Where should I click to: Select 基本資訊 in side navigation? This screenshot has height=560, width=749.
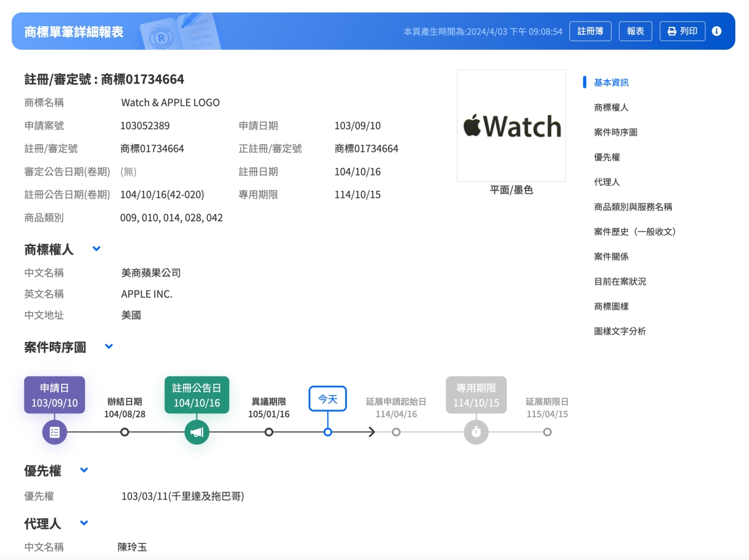(611, 82)
